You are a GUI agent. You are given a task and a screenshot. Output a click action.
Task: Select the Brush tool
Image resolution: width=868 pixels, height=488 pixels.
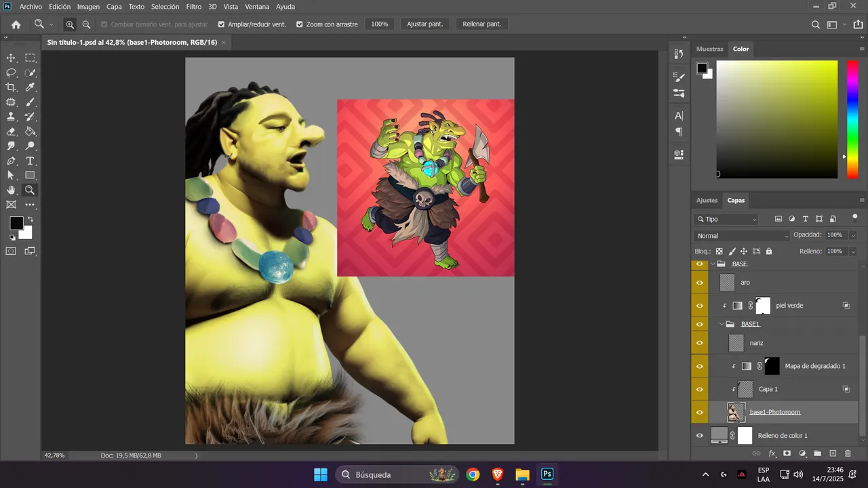[x=31, y=102]
